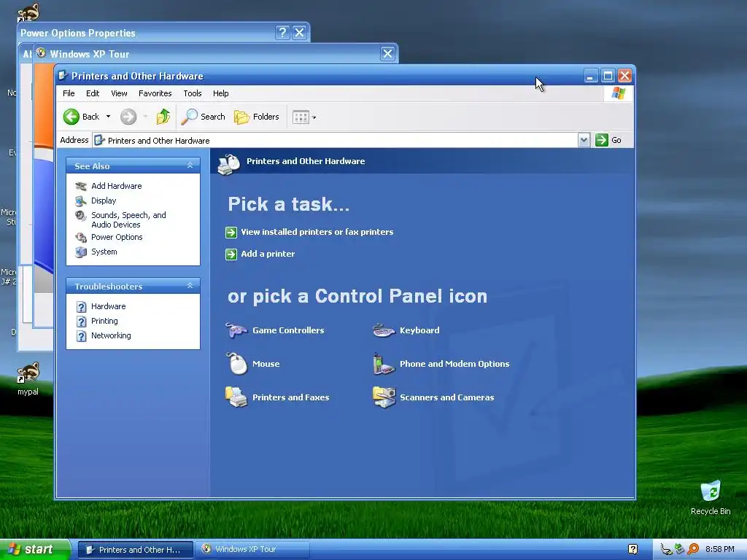Viewport: 747px width, 560px height.
Task: Open the Keyboard control panel icon
Action: click(x=384, y=330)
